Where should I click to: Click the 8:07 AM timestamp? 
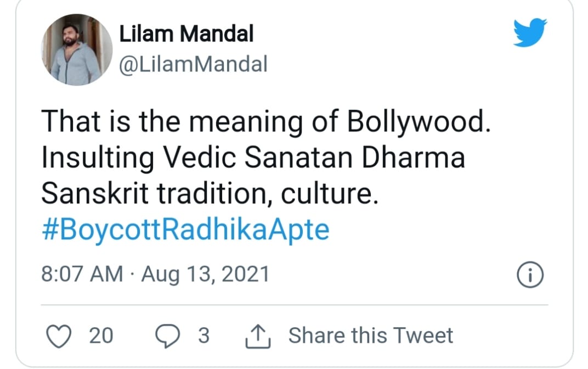tap(82, 274)
